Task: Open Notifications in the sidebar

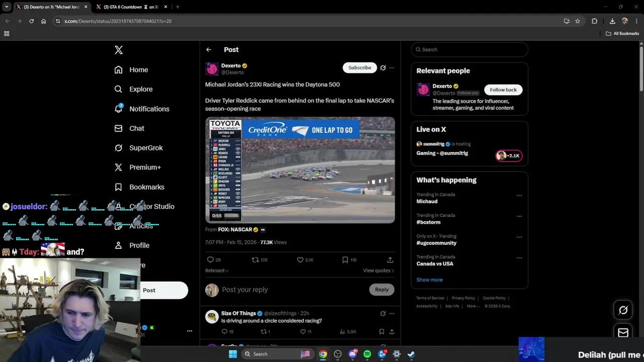Action: pyautogui.click(x=142, y=109)
